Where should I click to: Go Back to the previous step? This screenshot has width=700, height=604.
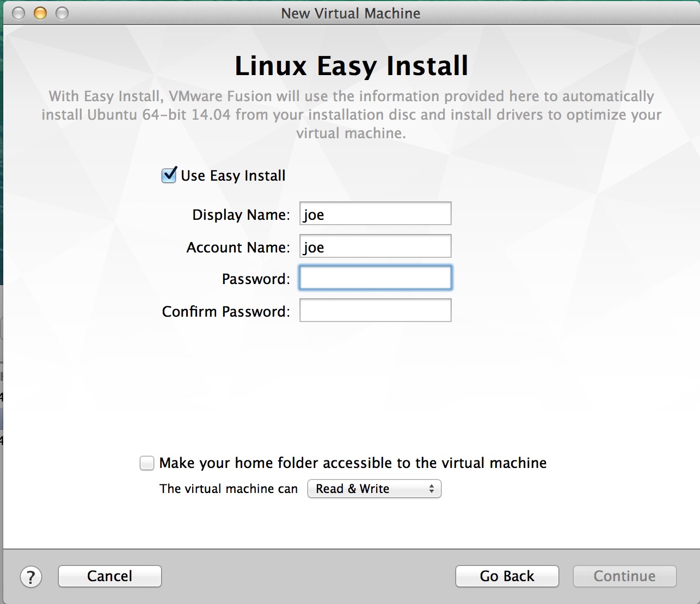(507, 576)
